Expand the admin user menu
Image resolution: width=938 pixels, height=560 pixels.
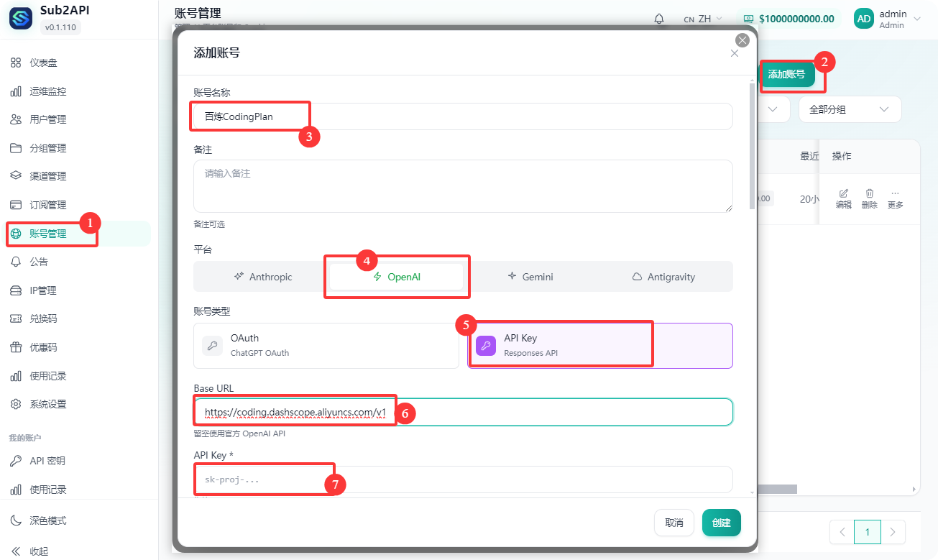click(887, 19)
